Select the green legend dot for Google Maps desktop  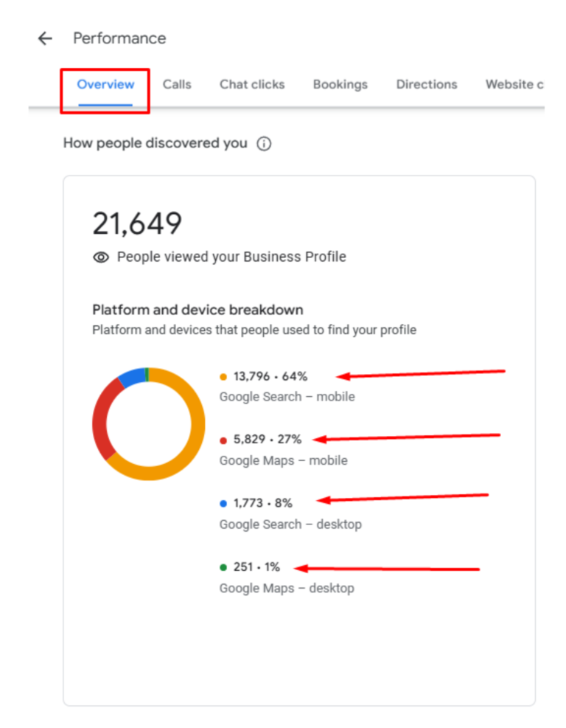223,567
